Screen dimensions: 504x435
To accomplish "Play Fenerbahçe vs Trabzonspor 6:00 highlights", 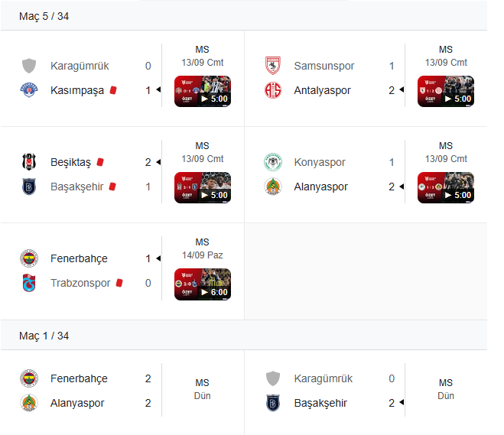I will (x=203, y=284).
